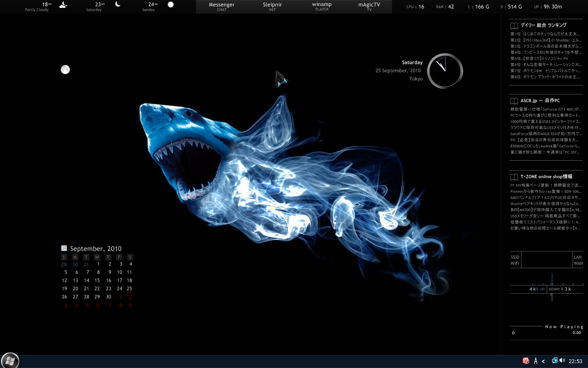This screenshot has width=588, height=368.
Task: Click the IME 'A' input mode indicator
Action: (535, 361)
